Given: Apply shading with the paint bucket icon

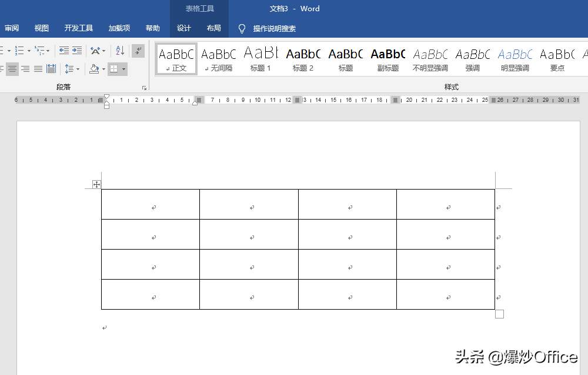Looking at the screenshot, I should 94,69.
